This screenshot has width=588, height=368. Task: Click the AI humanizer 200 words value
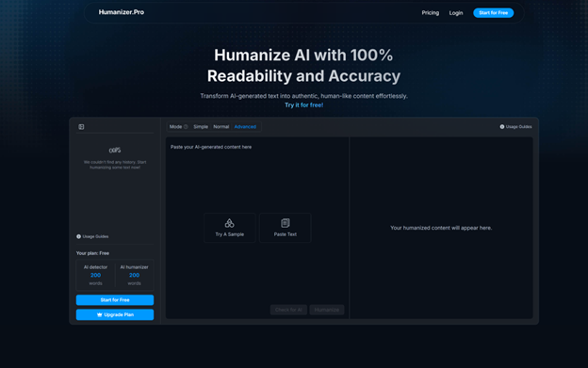click(x=134, y=275)
